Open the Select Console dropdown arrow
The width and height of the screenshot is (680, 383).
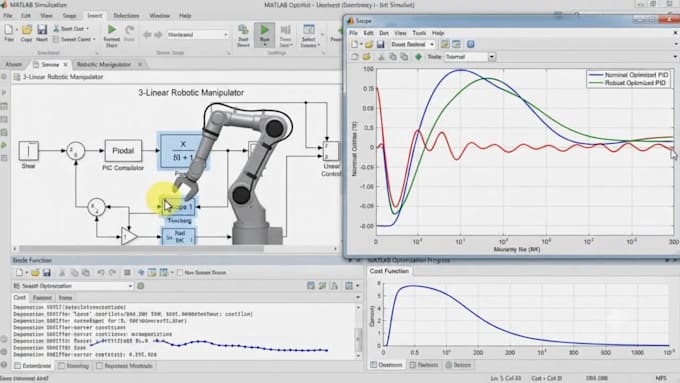[319, 45]
